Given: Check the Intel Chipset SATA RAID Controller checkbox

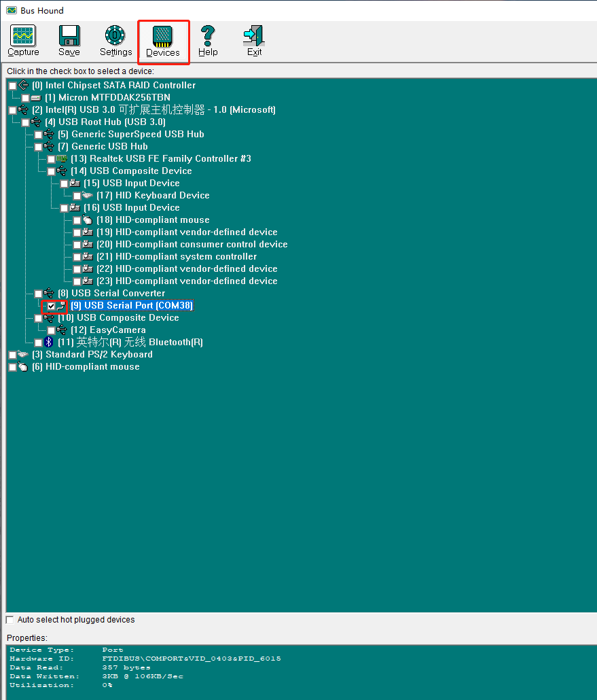Looking at the screenshot, I should 12,85.
